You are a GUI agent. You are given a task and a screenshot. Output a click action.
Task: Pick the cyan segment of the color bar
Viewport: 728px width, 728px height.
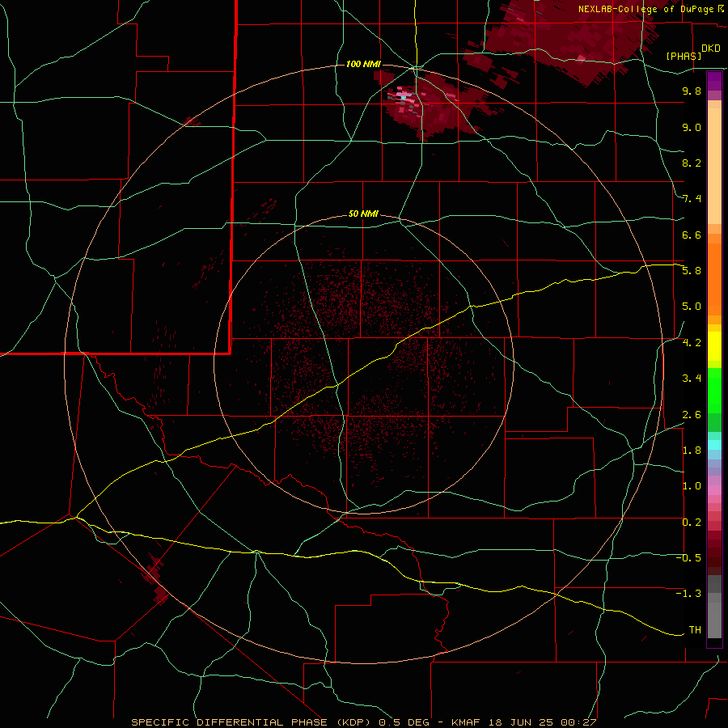(x=714, y=445)
